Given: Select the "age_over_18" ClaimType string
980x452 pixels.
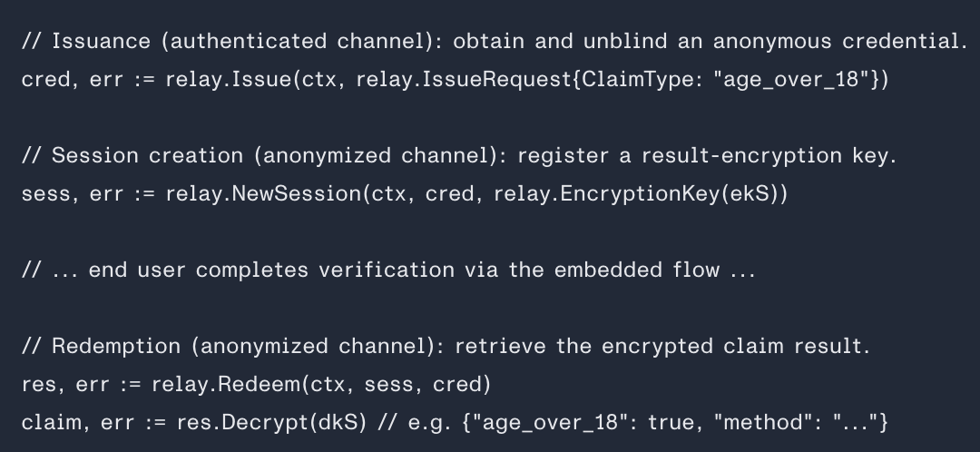Looking at the screenshot, I should (x=792, y=80).
